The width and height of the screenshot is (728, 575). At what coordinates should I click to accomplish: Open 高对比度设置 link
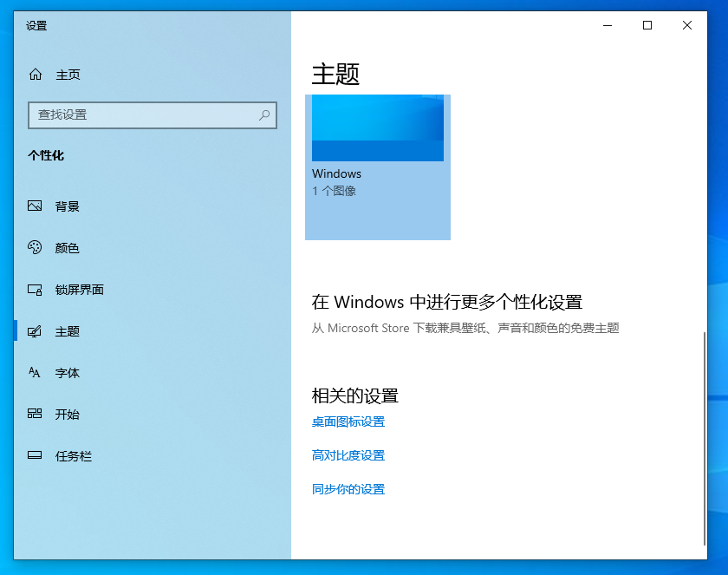[348, 455]
